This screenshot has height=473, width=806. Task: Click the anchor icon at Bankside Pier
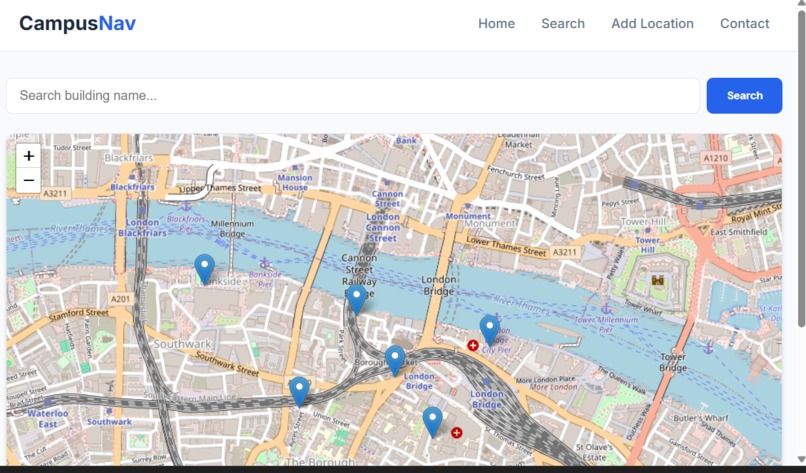(265, 264)
